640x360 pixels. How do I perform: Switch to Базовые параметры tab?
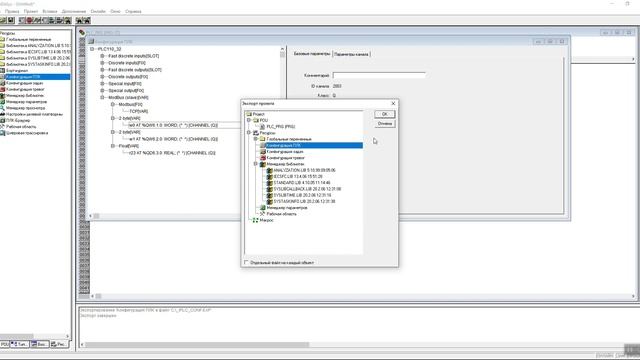tap(312, 54)
